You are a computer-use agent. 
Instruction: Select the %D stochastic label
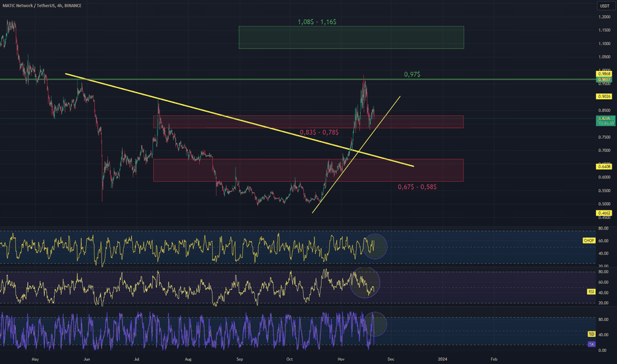tap(591, 334)
